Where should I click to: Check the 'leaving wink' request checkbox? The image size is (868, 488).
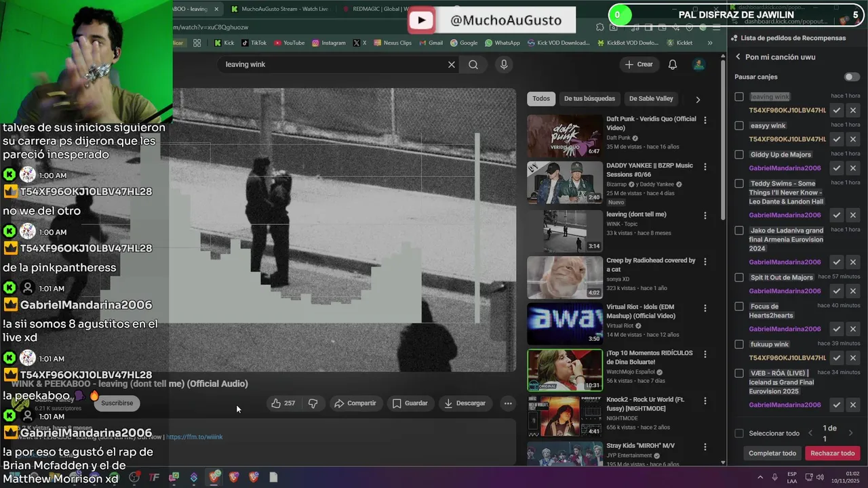pyautogui.click(x=739, y=97)
